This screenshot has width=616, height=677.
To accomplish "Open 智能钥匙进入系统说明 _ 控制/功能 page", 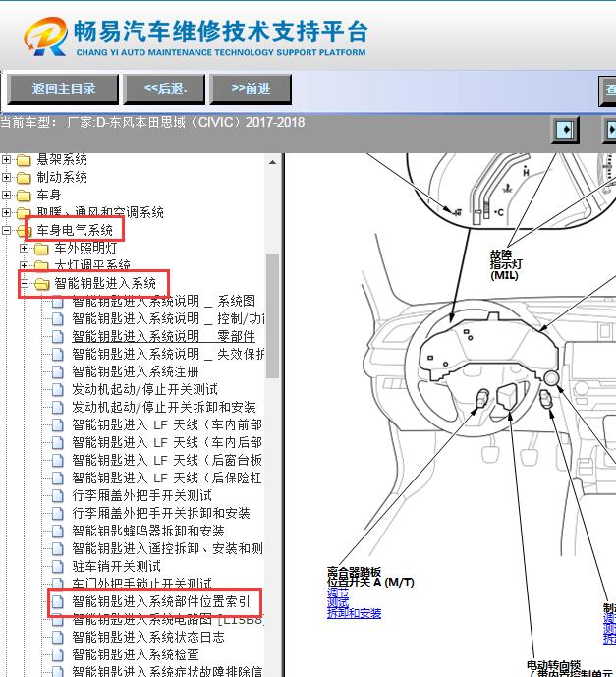I will click(x=168, y=318).
